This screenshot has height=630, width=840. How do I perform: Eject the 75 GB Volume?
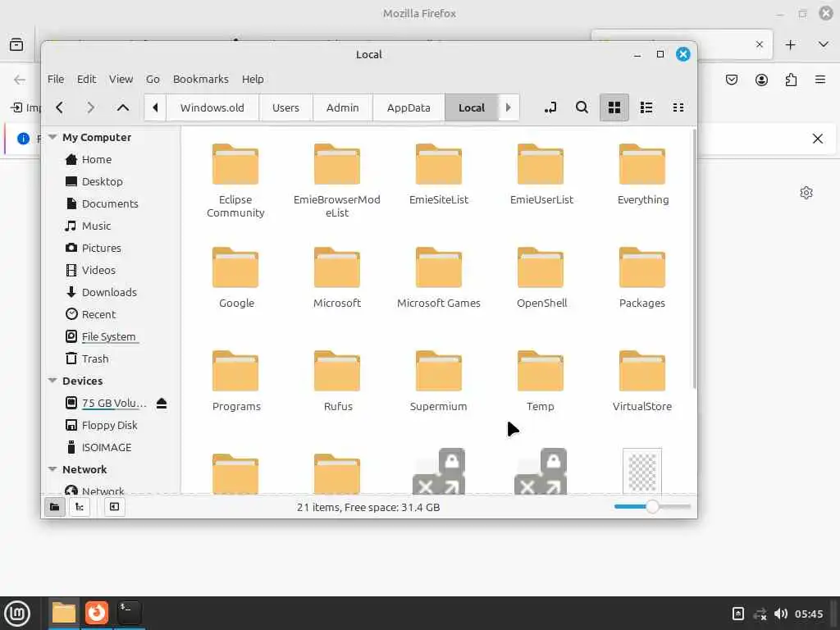click(162, 404)
